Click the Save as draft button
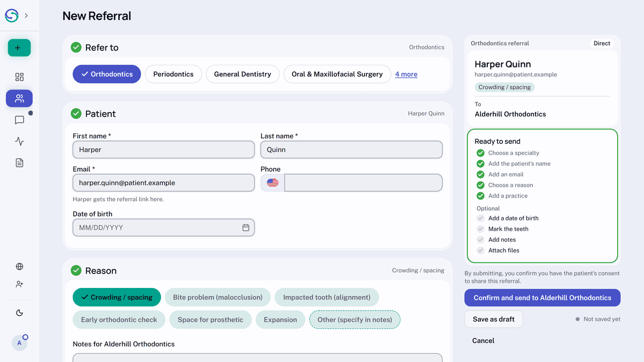The height and width of the screenshot is (362, 644). [494, 319]
